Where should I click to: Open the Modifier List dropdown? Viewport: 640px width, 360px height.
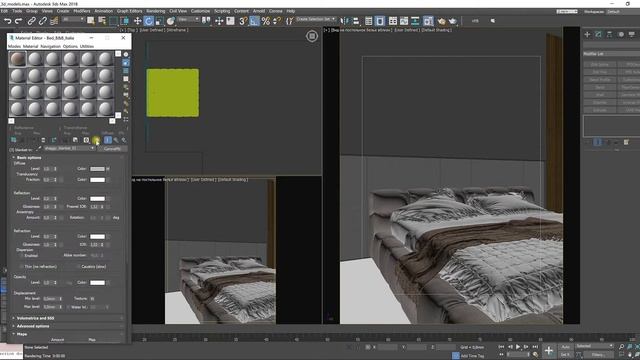611,54
